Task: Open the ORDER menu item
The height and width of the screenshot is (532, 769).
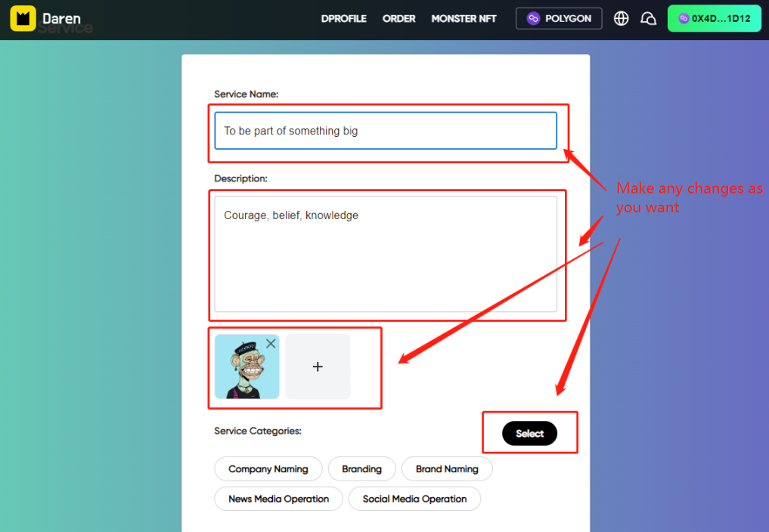Action: [398, 19]
